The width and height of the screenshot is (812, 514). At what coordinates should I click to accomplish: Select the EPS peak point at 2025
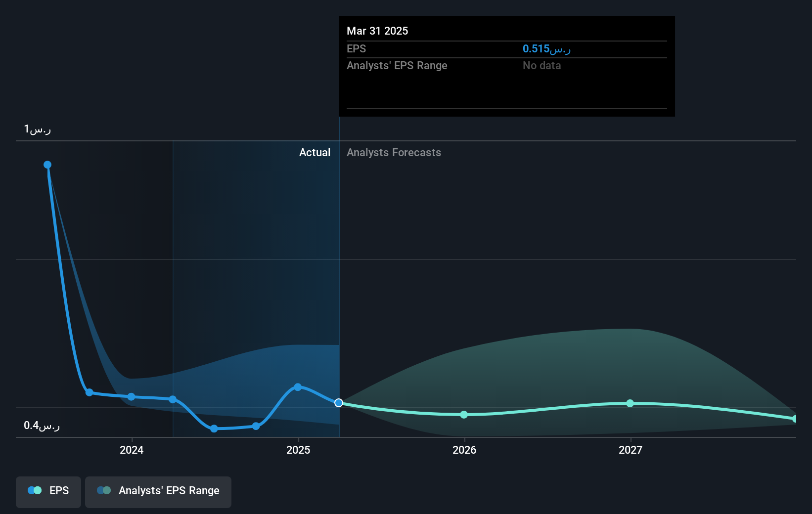pyautogui.click(x=298, y=387)
